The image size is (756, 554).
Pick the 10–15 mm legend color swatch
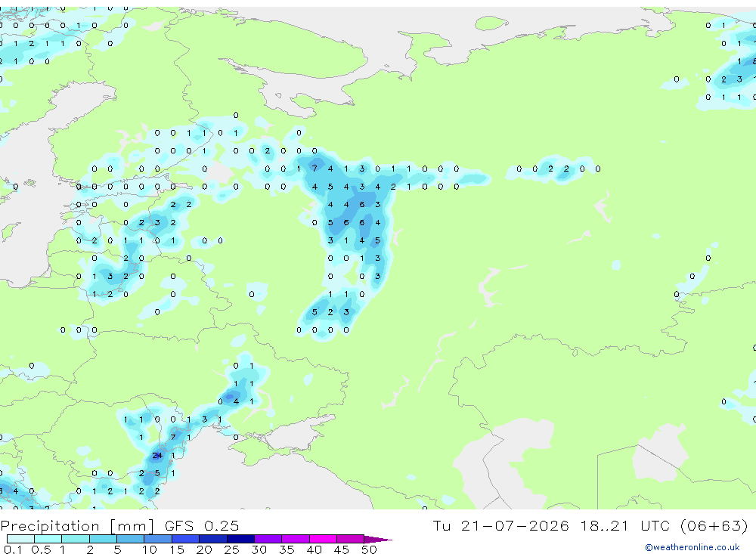pos(158,539)
